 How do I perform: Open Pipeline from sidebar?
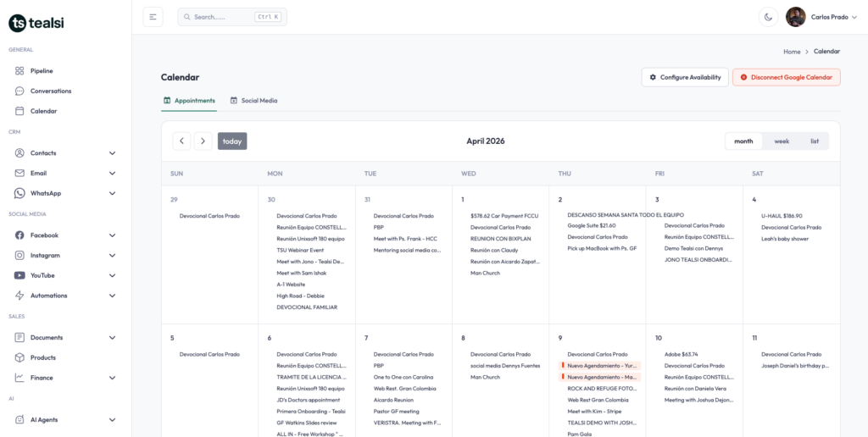click(42, 71)
